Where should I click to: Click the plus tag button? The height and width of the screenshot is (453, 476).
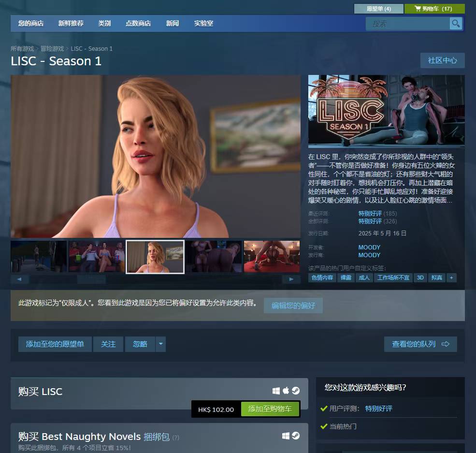(x=451, y=278)
